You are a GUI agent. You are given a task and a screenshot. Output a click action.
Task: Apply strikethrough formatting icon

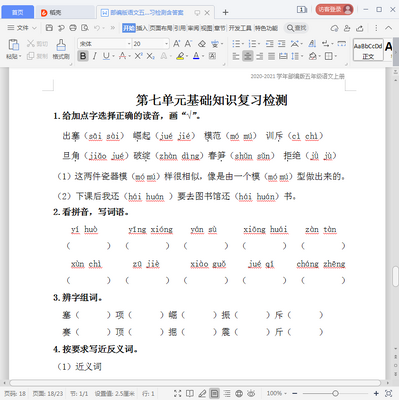point(123,56)
